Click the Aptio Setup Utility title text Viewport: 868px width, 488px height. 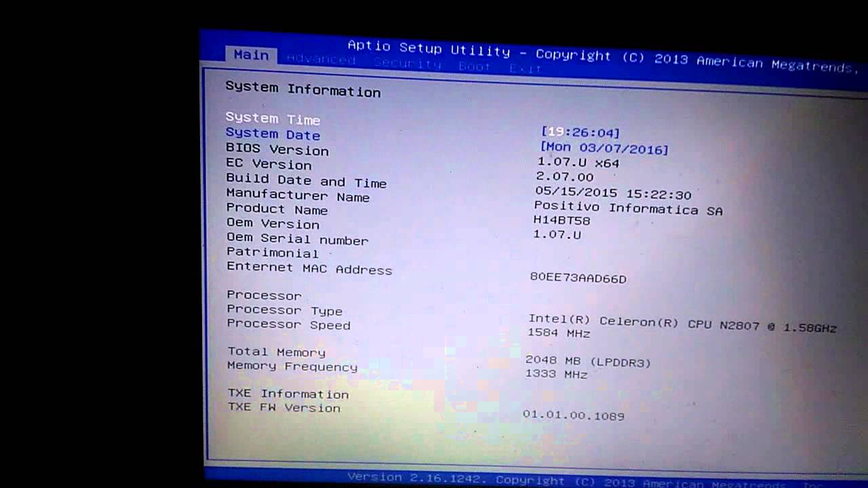tap(429, 48)
